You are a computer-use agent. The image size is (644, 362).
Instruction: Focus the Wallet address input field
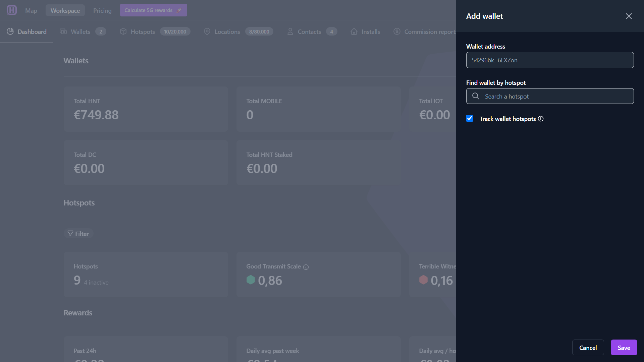(550, 60)
